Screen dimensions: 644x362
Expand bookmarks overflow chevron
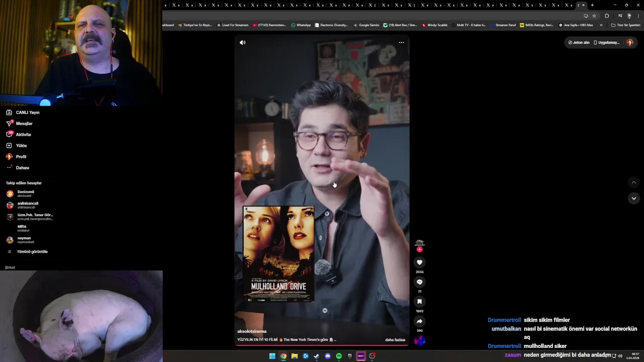(601, 25)
